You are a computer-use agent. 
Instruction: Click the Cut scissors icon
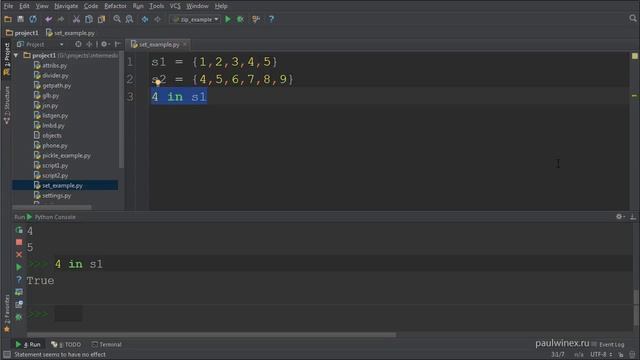tap(76, 19)
